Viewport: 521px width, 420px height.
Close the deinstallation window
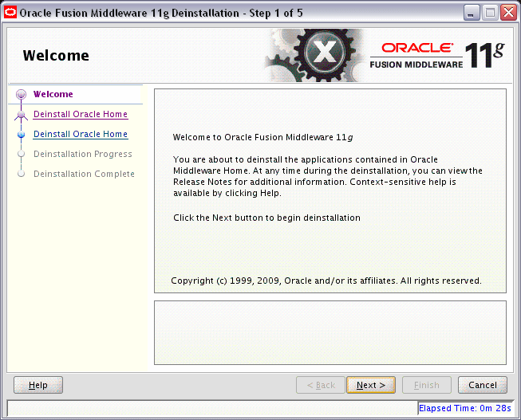click(x=508, y=13)
